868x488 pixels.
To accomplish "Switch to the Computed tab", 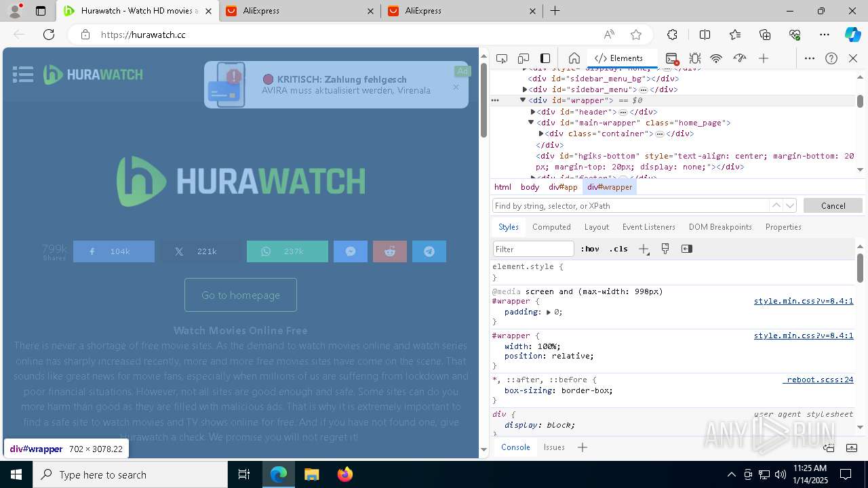I will (x=551, y=227).
